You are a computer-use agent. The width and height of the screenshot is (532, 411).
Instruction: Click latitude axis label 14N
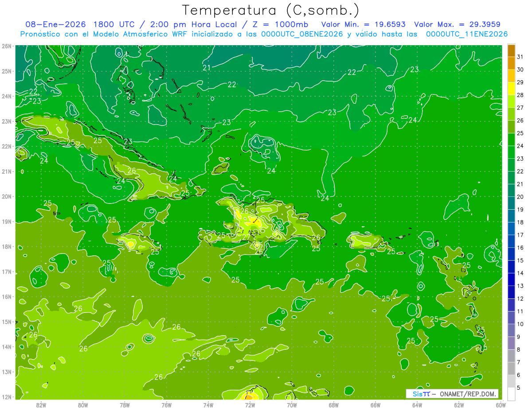pyautogui.click(x=6, y=347)
